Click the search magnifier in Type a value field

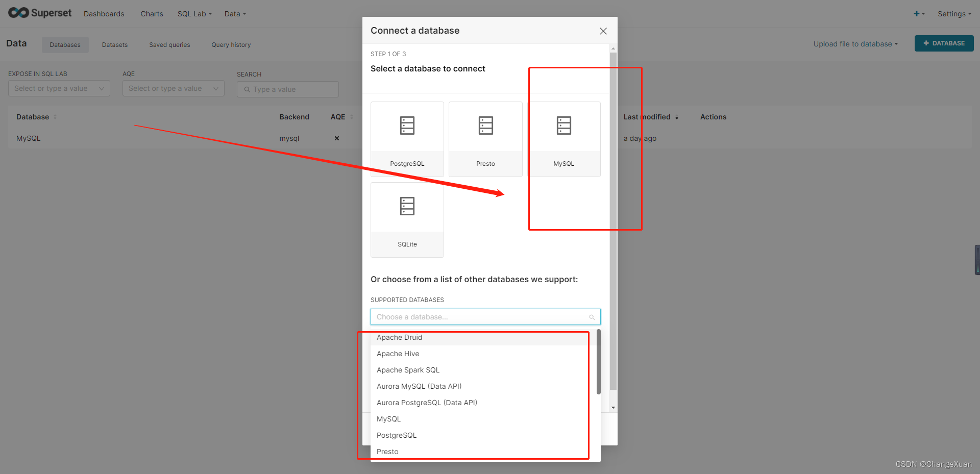pos(247,89)
